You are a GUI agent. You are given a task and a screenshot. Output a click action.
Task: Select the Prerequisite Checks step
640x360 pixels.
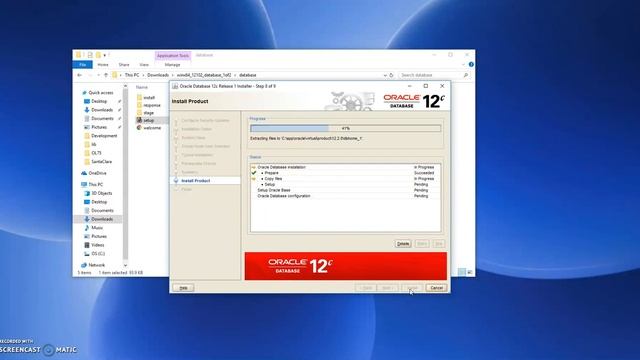[x=198, y=163]
